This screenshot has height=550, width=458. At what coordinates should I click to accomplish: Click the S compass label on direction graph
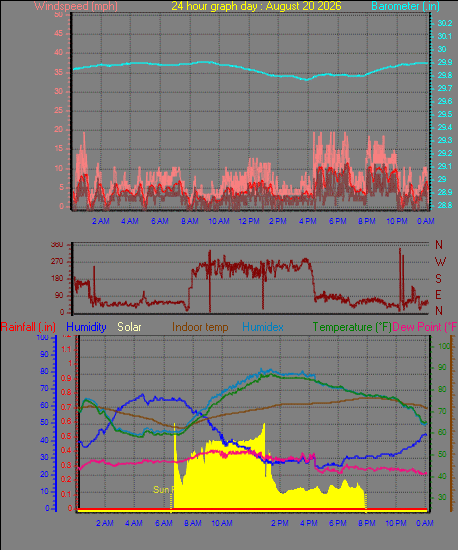tap(438, 279)
